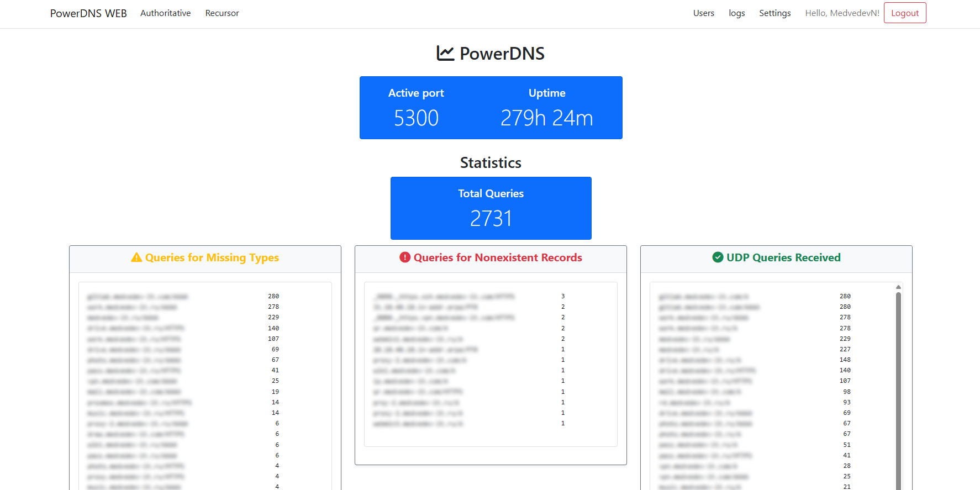Select the Total Queries value 2731
This screenshot has width=980, height=490.
point(491,219)
